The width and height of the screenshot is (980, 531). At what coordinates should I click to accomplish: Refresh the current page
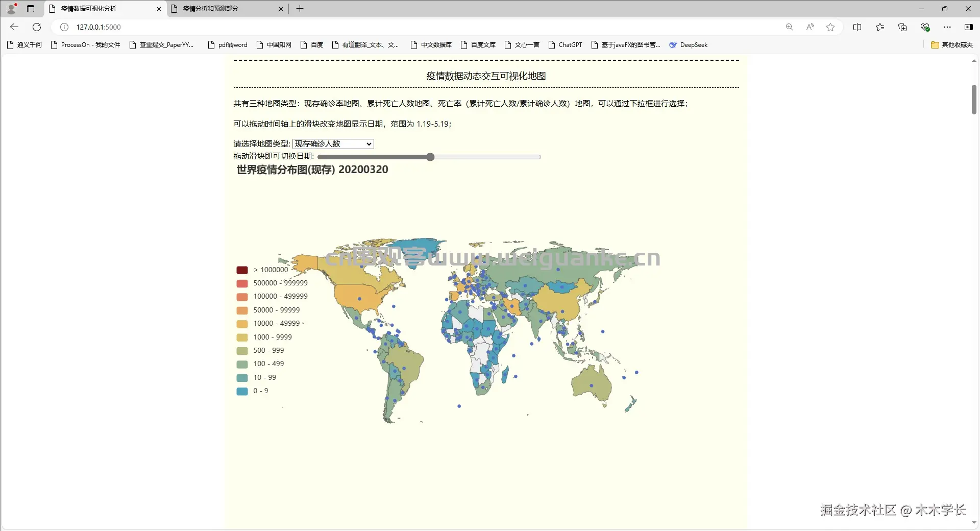(x=37, y=27)
